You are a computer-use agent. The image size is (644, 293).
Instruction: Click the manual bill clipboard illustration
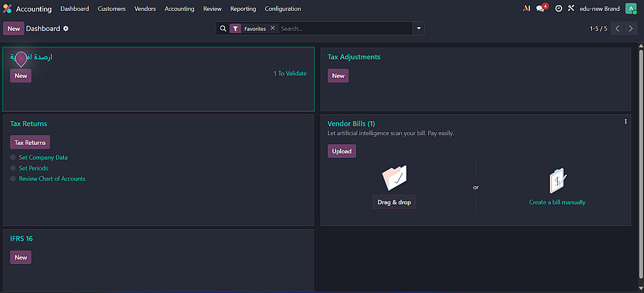click(x=557, y=181)
